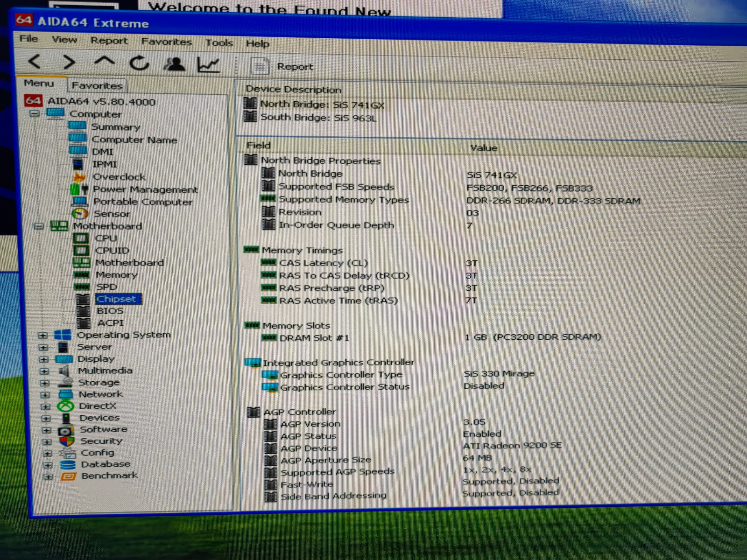Expand the Benchmark node
The width and height of the screenshot is (747, 560).
[x=48, y=476]
